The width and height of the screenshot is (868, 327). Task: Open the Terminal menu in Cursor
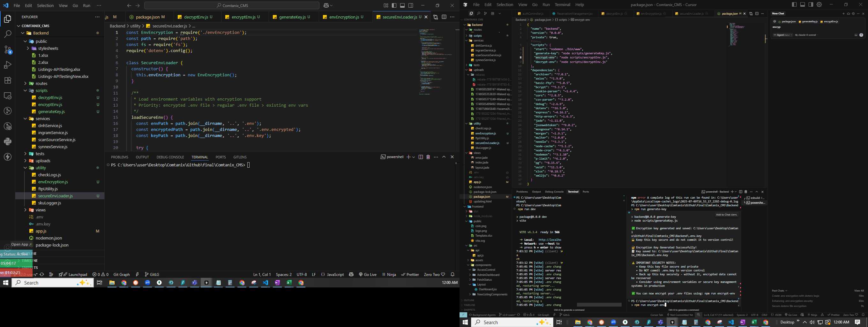click(562, 4)
